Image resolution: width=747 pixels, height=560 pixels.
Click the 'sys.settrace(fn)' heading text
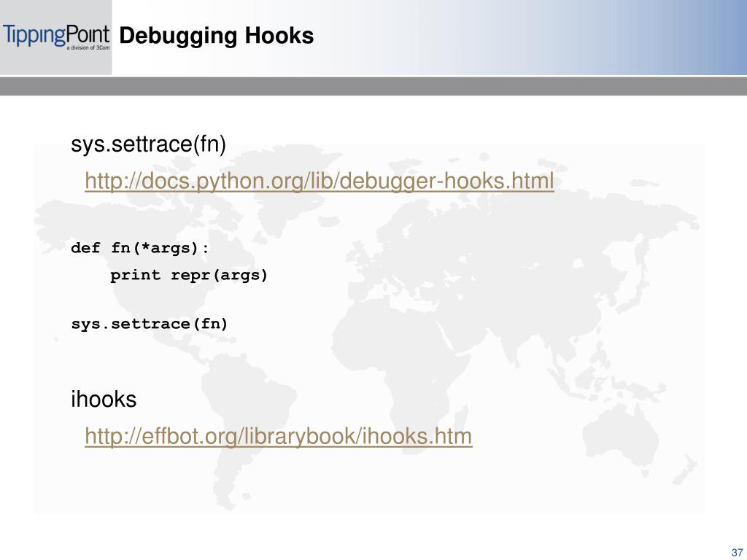(x=148, y=144)
